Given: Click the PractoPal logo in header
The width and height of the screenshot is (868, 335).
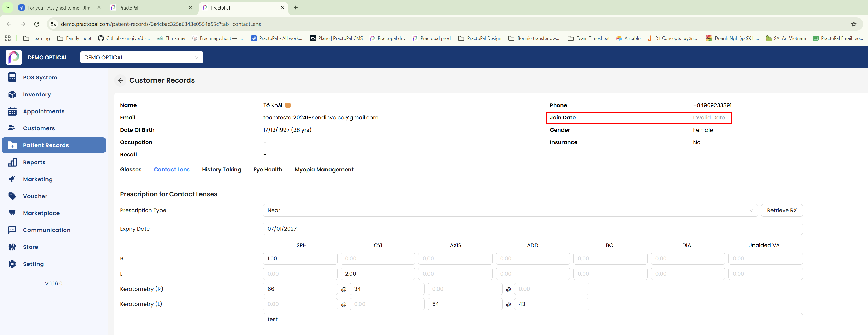Looking at the screenshot, I should pyautogui.click(x=14, y=57).
